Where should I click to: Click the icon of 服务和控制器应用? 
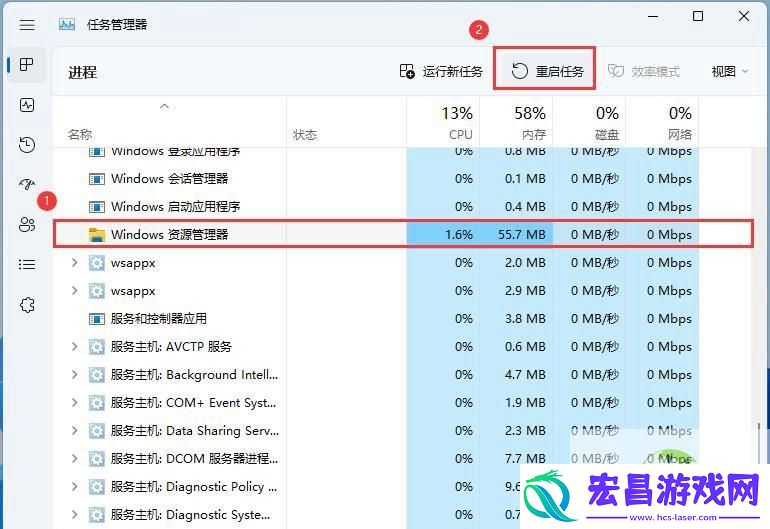click(97, 319)
